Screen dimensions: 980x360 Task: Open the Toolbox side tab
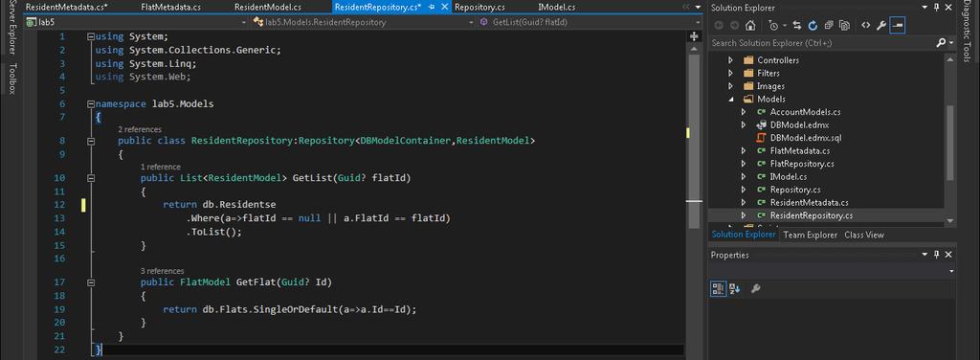11,79
